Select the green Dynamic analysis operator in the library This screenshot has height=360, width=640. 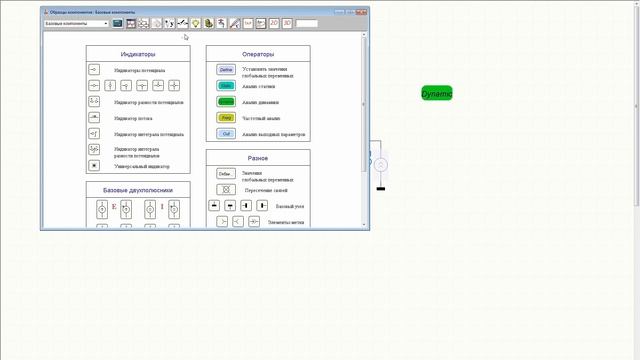tap(226, 102)
